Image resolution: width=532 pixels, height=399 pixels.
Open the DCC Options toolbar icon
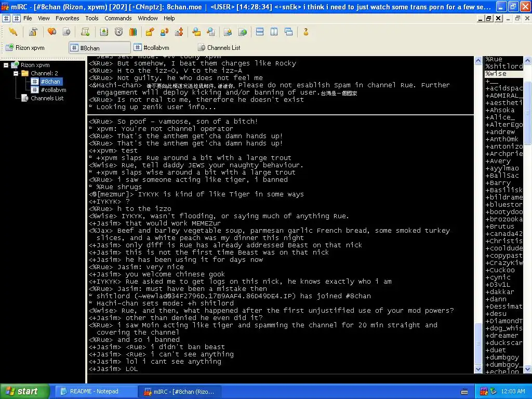tap(179, 32)
